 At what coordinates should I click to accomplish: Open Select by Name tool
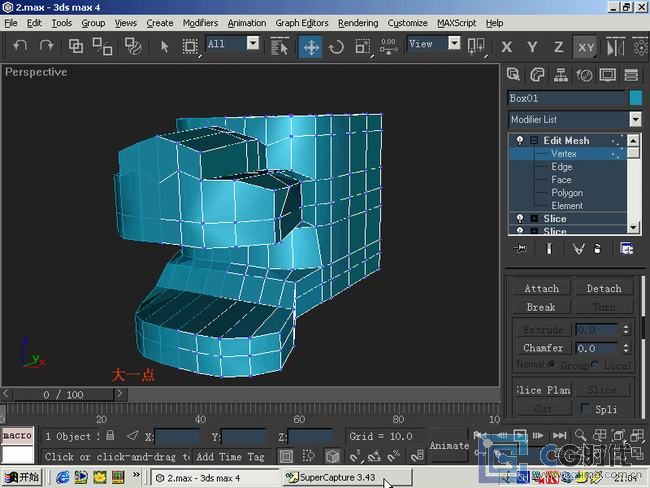coord(279,46)
